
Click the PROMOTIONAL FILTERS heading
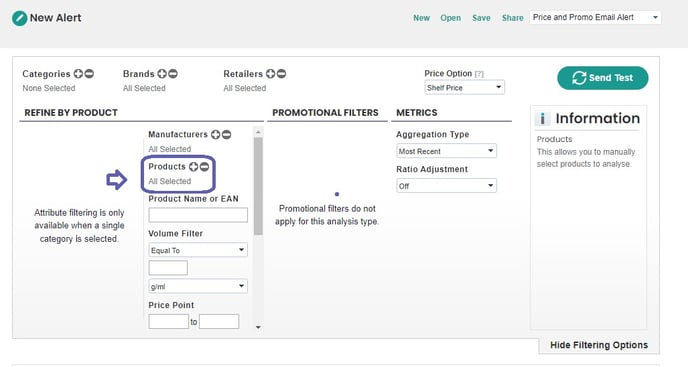tap(325, 113)
